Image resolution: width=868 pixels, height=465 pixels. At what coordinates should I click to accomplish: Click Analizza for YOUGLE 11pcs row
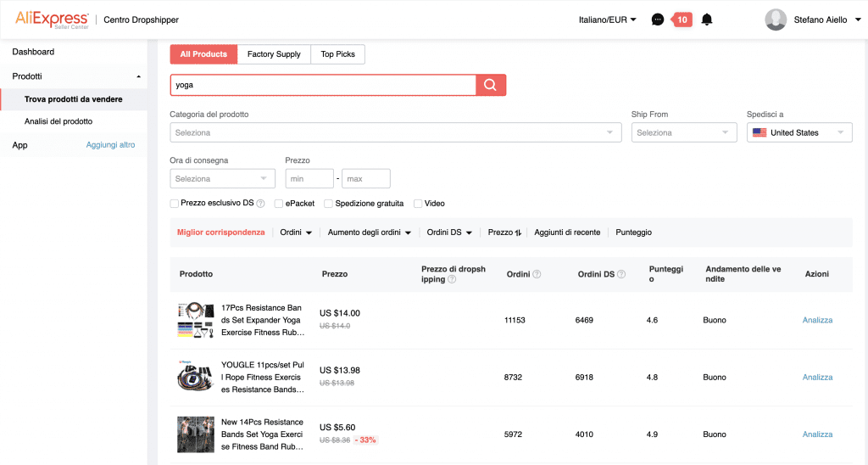pos(818,378)
